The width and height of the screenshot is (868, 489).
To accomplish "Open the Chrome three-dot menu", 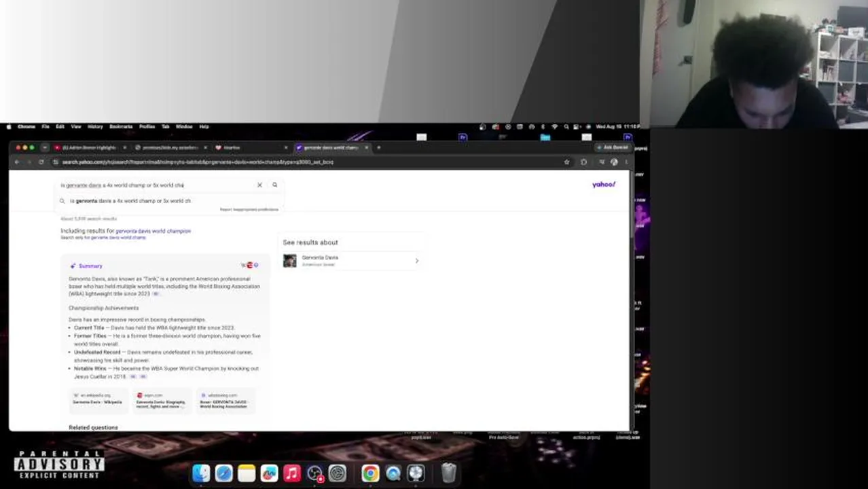I will tap(626, 162).
